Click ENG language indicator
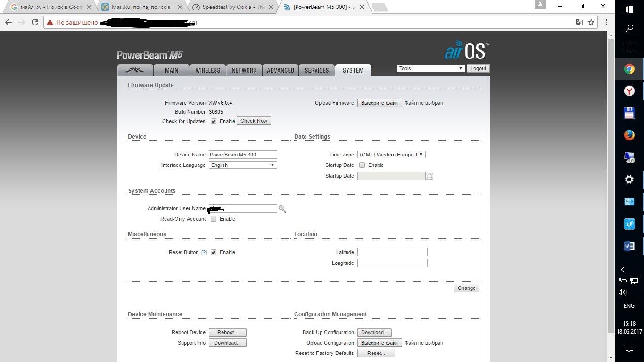This screenshot has width=644, height=362. [x=629, y=306]
